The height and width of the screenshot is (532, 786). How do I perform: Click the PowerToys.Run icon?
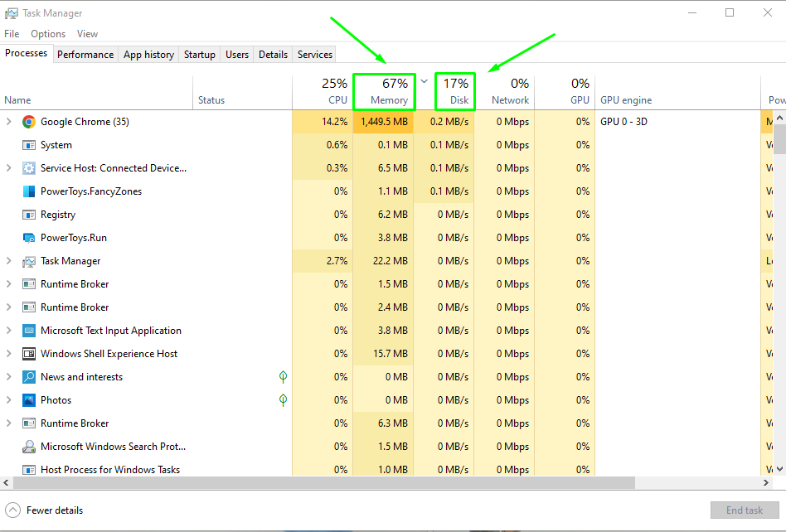tap(29, 238)
